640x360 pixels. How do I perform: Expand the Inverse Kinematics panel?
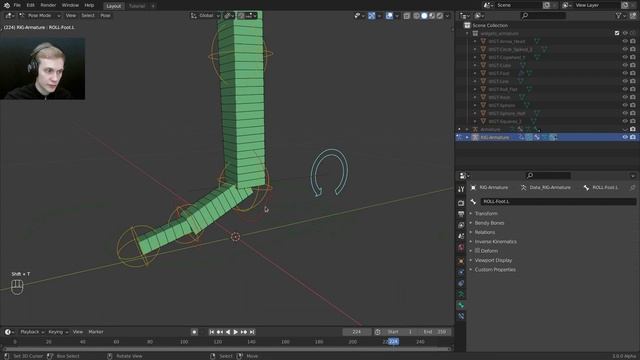point(495,242)
